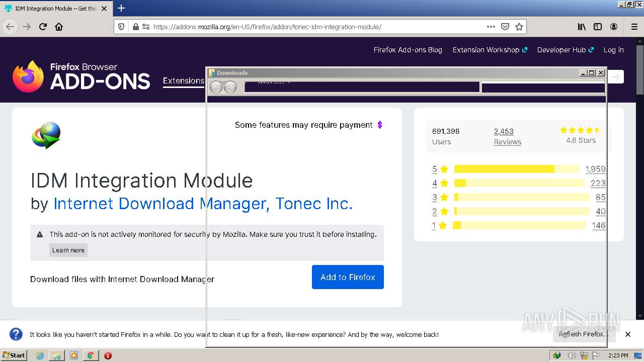This screenshot has height=362, width=644.
Task: Click the IDM tray icon
Action: pos(556,355)
